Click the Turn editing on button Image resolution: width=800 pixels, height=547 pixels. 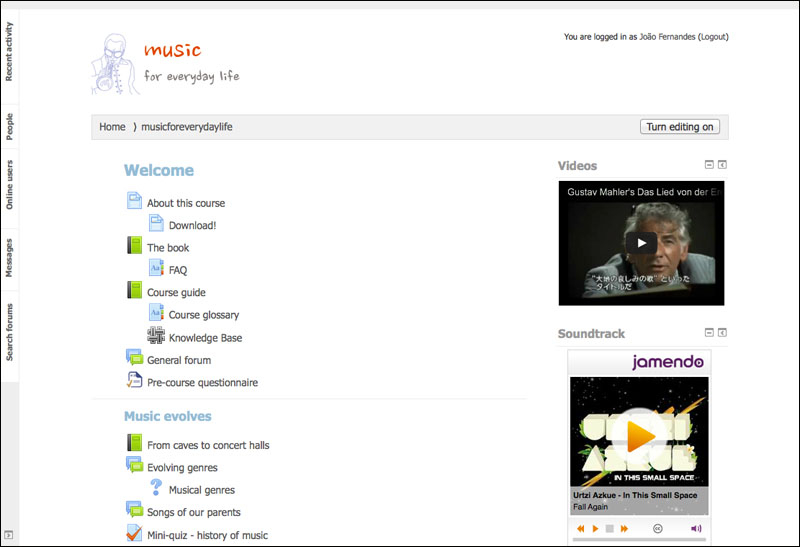(679, 127)
